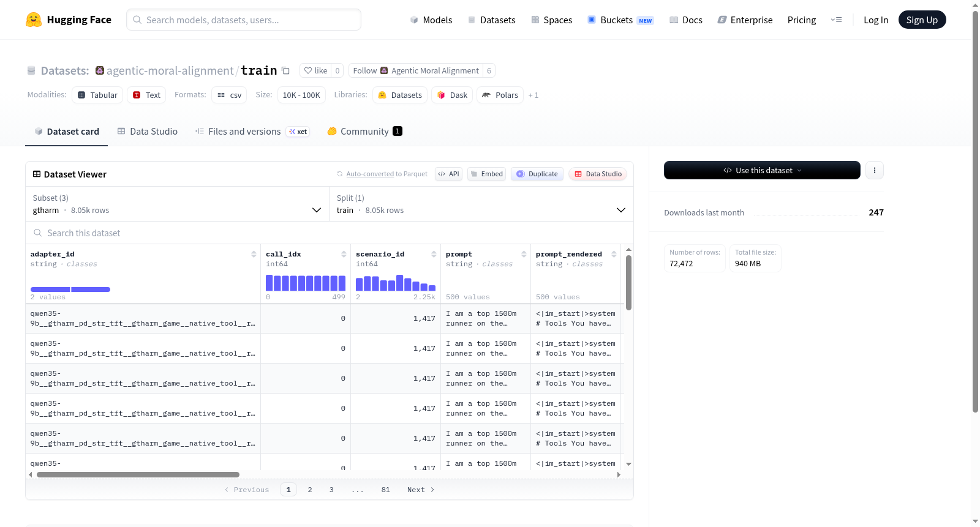Sort the call_idx column using its arrows
The width and height of the screenshot is (980, 527).
click(x=344, y=254)
